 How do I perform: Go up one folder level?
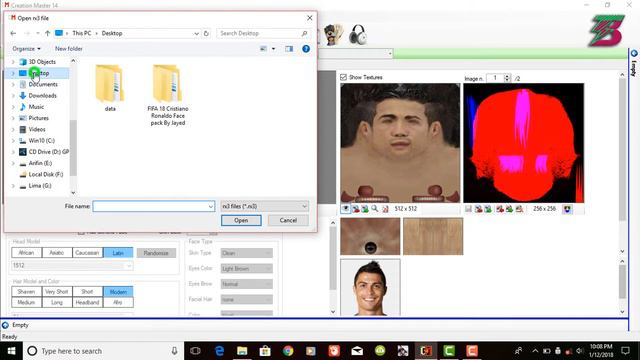[47, 33]
